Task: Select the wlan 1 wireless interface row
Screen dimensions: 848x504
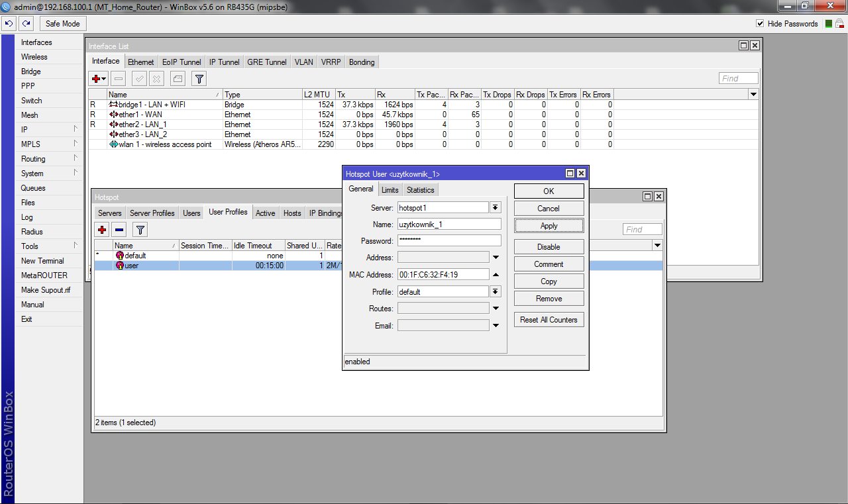Action: click(165, 144)
